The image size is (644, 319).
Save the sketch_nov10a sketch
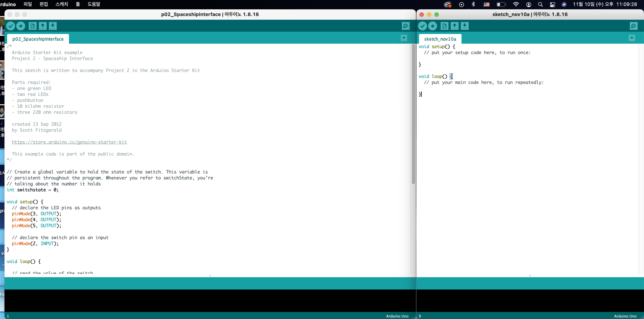pos(465,26)
